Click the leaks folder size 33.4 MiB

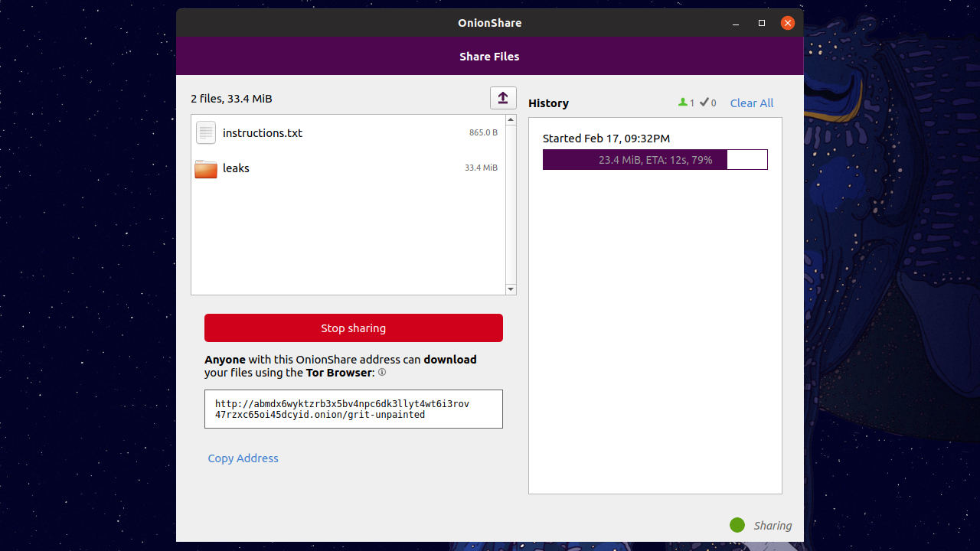[481, 168]
